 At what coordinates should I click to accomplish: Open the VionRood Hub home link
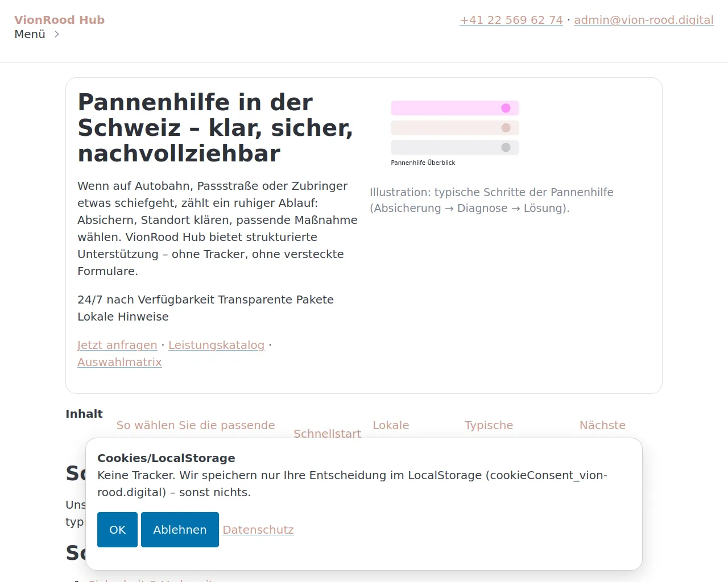(60, 20)
